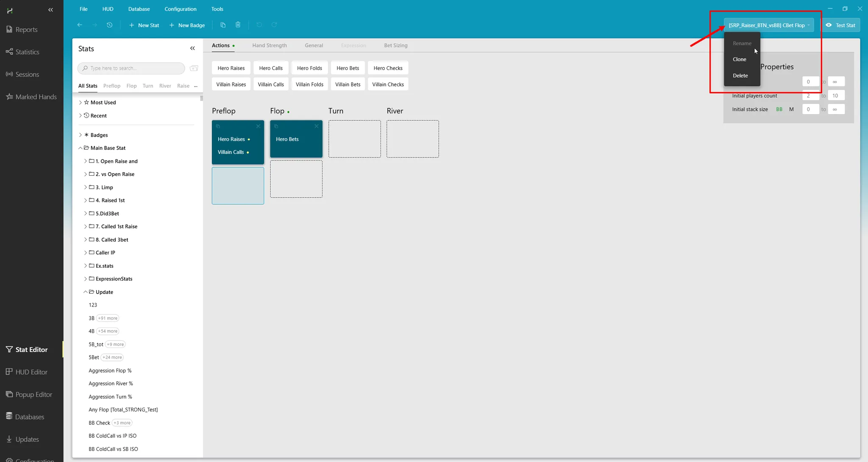Expand the Most Used stats group
868x462 pixels.
click(x=81, y=102)
